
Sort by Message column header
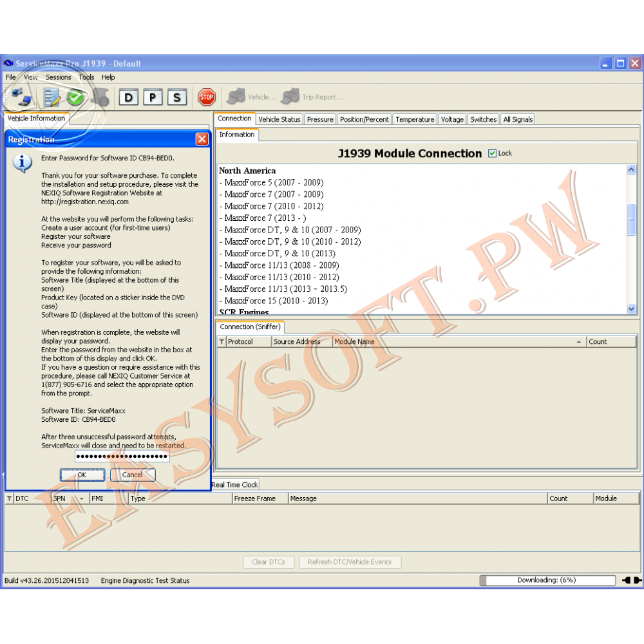pyautogui.click(x=418, y=498)
